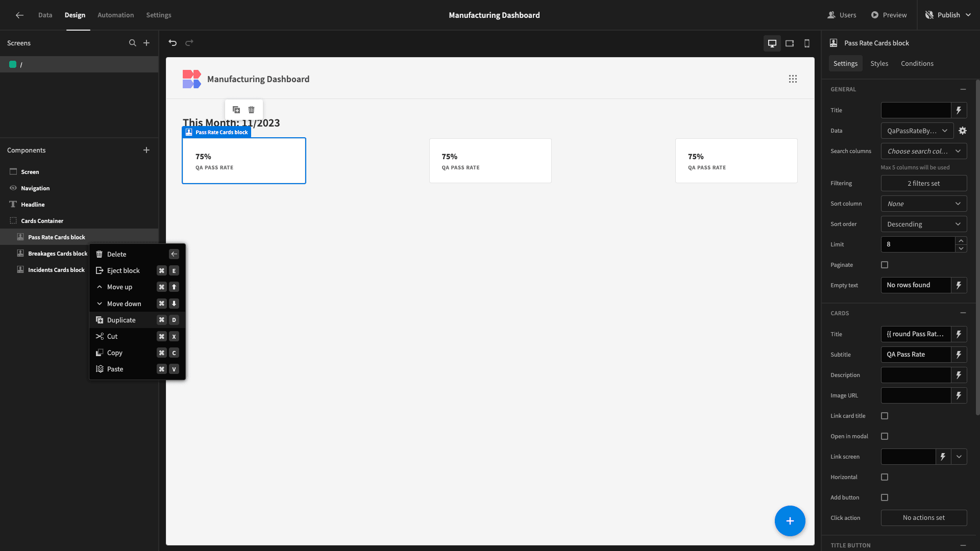Collapse the Cards section

pyautogui.click(x=963, y=313)
